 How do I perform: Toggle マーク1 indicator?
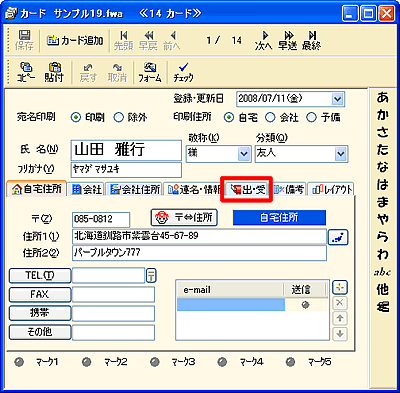click(19, 362)
